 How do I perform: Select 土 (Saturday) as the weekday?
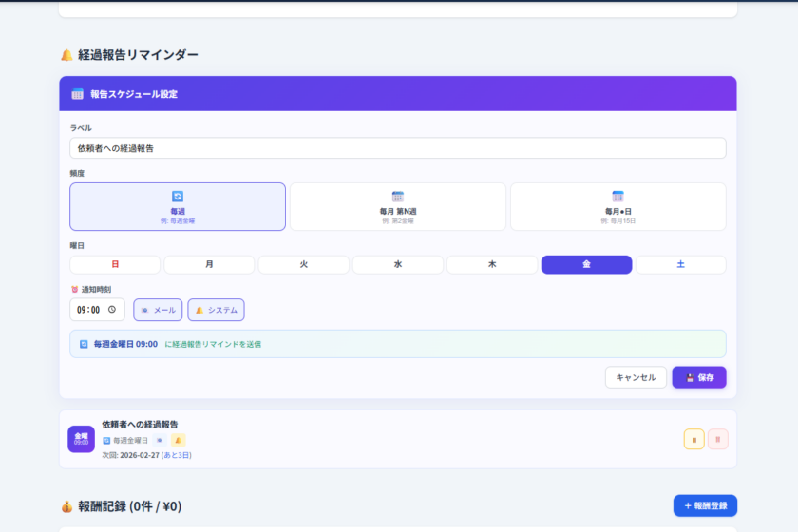point(680,264)
